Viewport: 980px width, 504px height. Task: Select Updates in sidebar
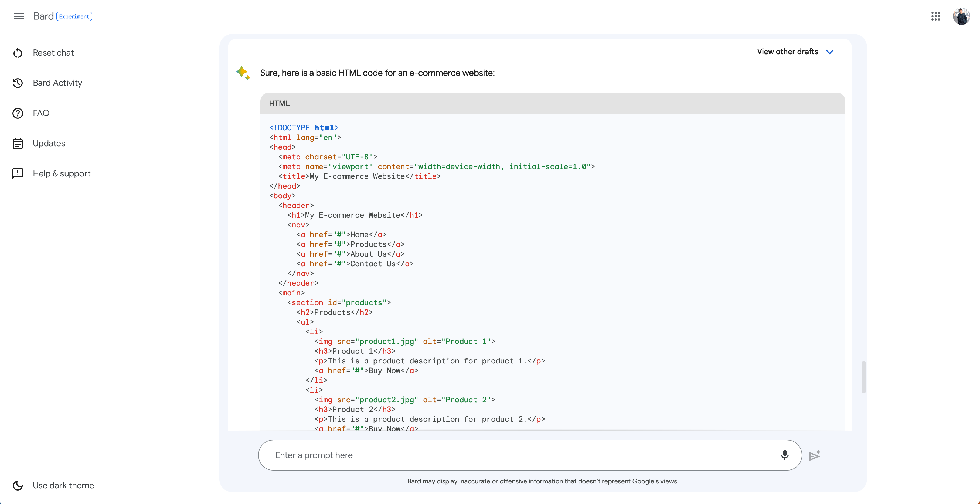tap(49, 143)
